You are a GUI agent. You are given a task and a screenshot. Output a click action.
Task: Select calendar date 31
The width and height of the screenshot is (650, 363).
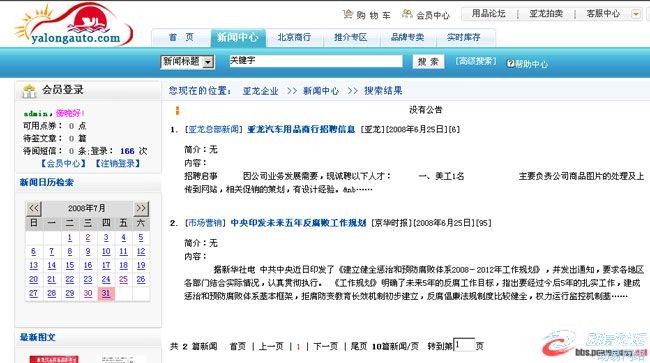106,293
